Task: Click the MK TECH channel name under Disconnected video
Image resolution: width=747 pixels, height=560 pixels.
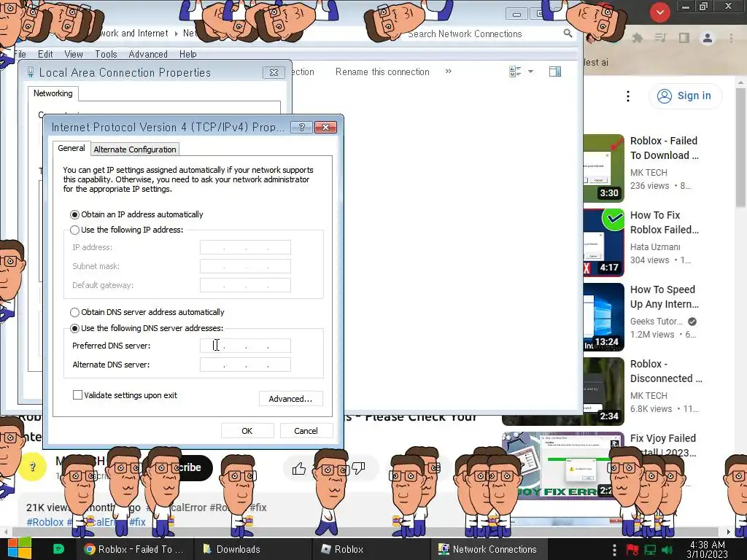Action: pyautogui.click(x=649, y=396)
